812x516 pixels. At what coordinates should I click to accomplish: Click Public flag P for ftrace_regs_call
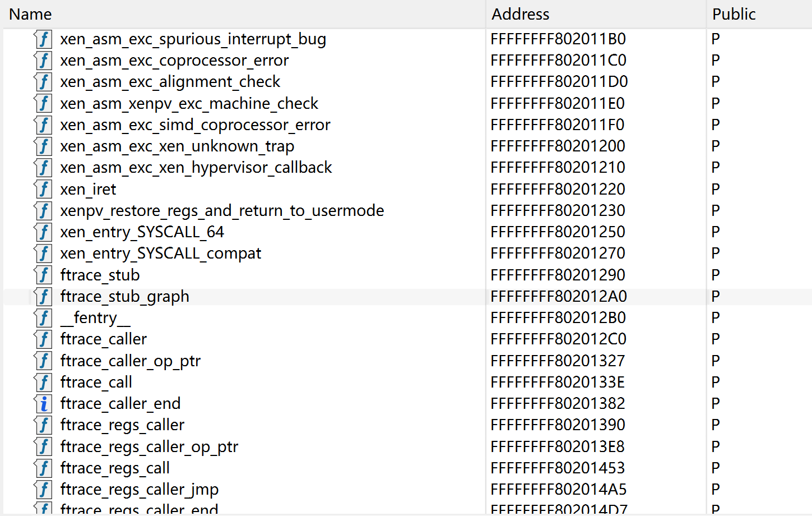click(x=716, y=468)
